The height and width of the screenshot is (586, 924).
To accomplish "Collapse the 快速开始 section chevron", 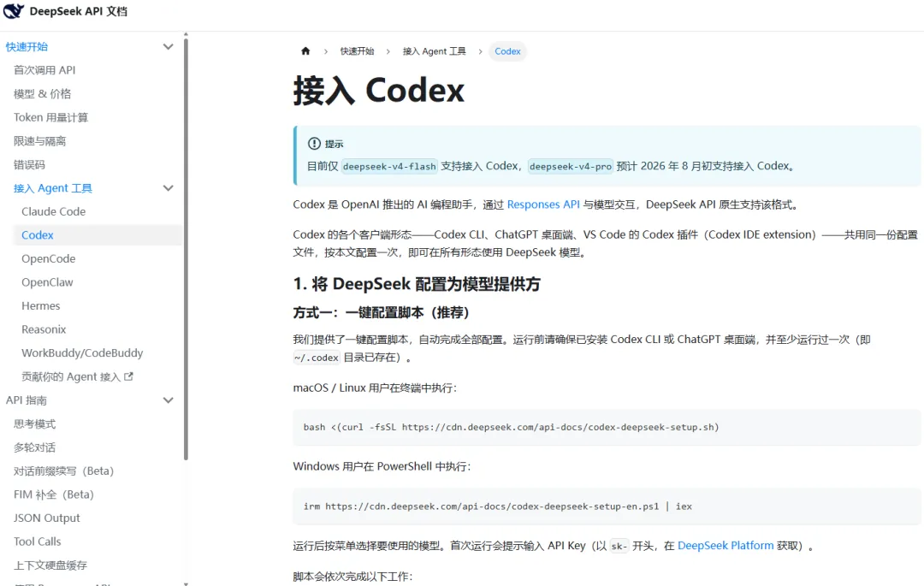I will tap(168, 46).
